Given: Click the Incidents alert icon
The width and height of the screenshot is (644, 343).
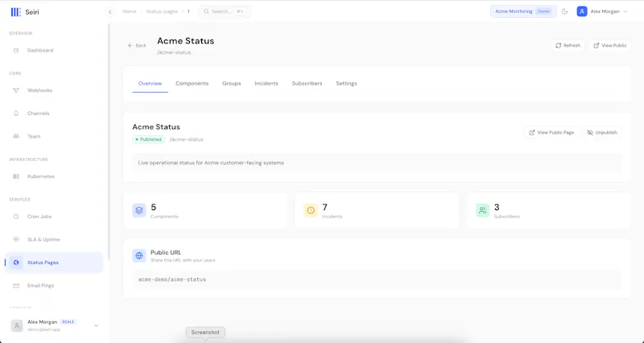Looking at the screenshot, I should [311, 210].
